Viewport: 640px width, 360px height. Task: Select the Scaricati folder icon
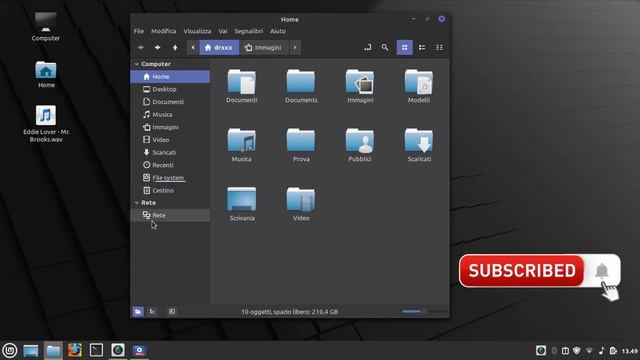click(x=419, y=141)
